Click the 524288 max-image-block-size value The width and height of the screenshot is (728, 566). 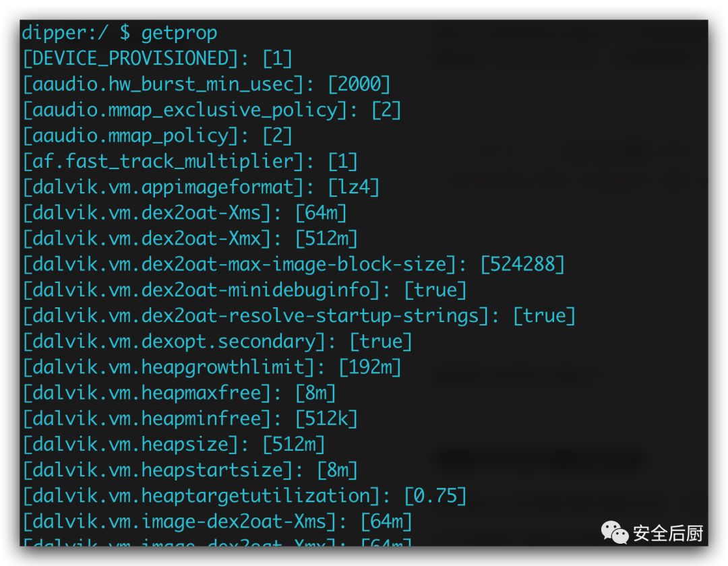pyautogui.click(x=522, y=264)
